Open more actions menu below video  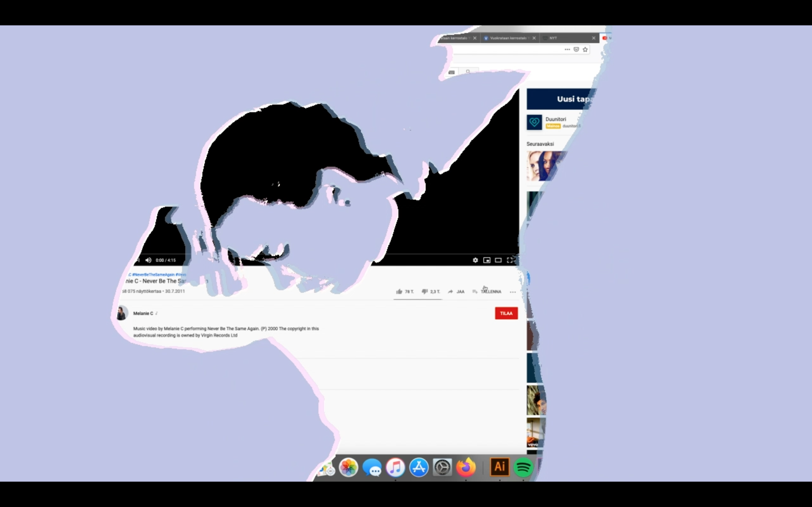tap(513, 292)
